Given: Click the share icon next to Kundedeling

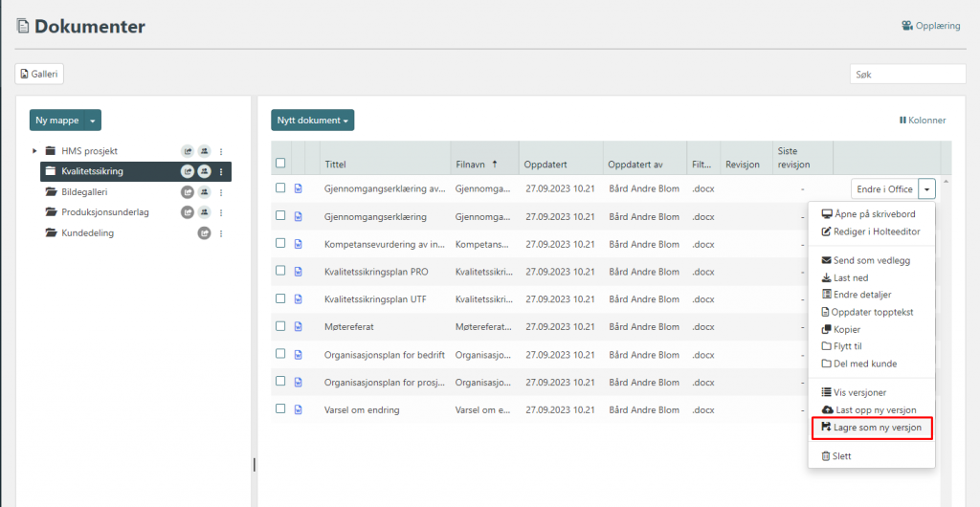Looking at the screenshot, I should pos(204,233).
